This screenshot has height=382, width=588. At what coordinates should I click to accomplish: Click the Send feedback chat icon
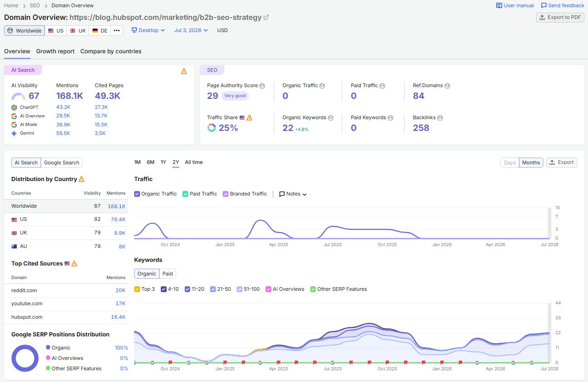click(544, 5)
